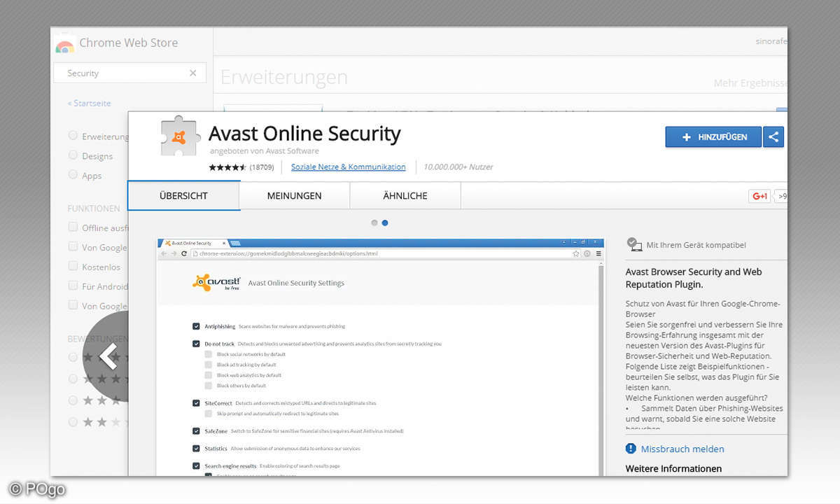840x504 pixels.
Task: Click the blue exclamation icon by Missbrauch melden
Action: [x=631, y=449]
